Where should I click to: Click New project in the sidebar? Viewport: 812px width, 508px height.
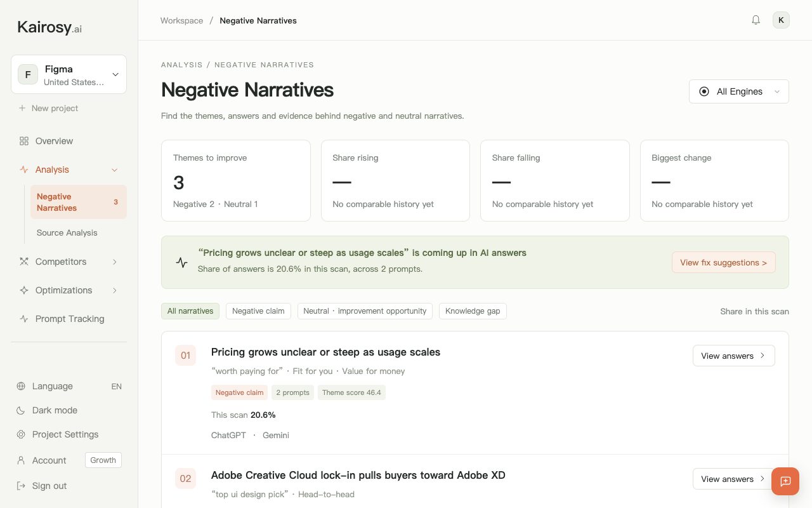click(48, 108)
